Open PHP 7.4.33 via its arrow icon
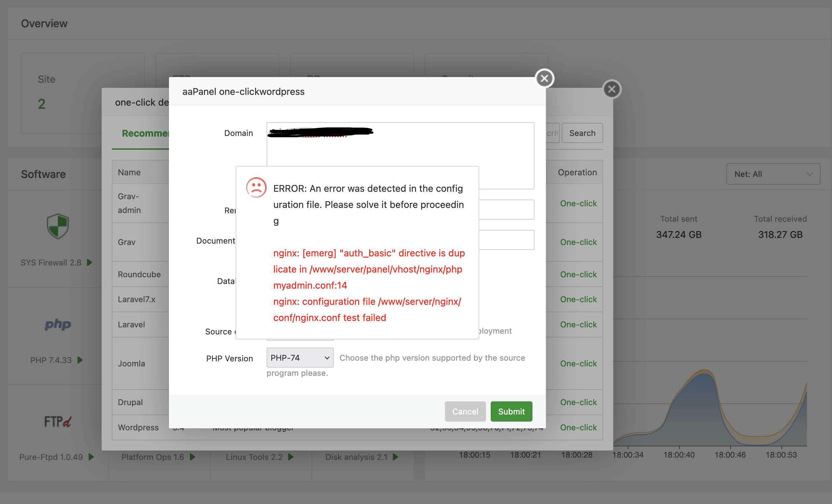Viewport: 832px width, 504px height. (80, 360)
